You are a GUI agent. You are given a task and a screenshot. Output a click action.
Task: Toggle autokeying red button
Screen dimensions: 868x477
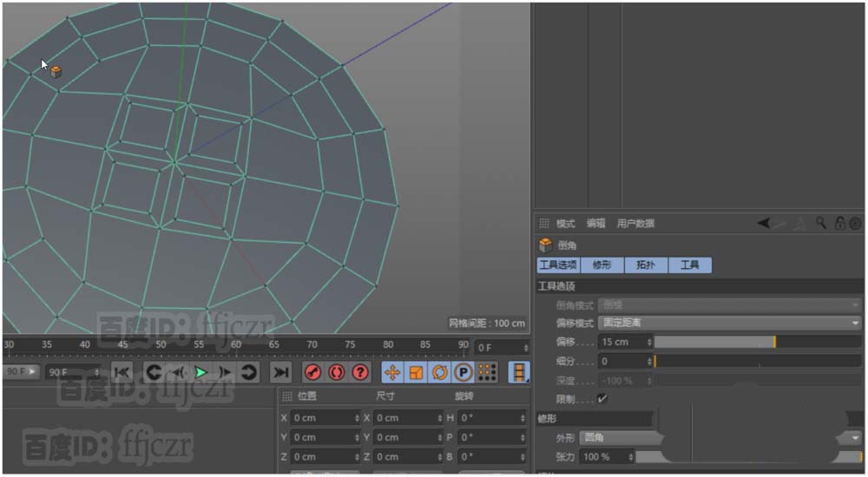pyautogui.click(x=337, y=372)
